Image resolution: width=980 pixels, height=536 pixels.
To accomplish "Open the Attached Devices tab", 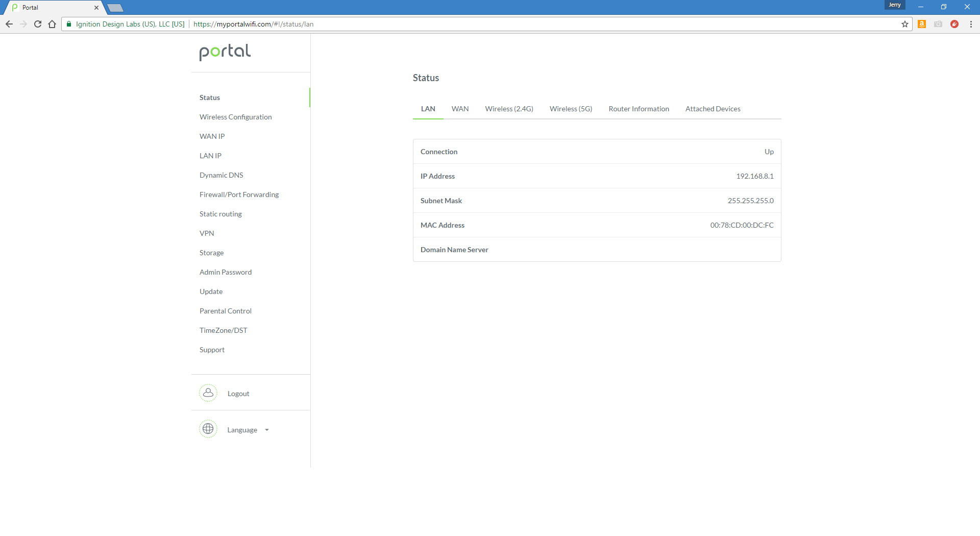I will (713, 109).
